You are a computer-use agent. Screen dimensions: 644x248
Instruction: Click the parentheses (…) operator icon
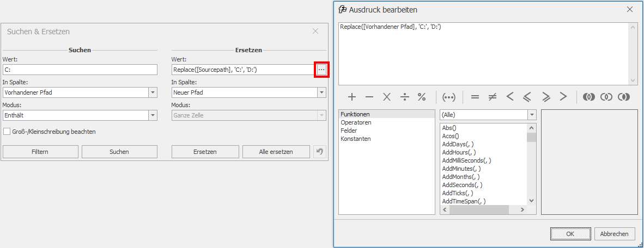(449, 97)
